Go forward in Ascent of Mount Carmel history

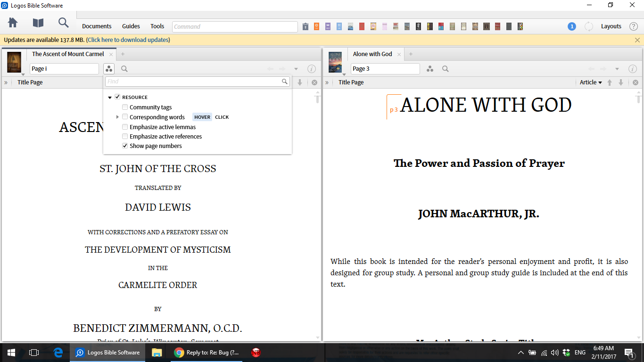click(282, 69)
